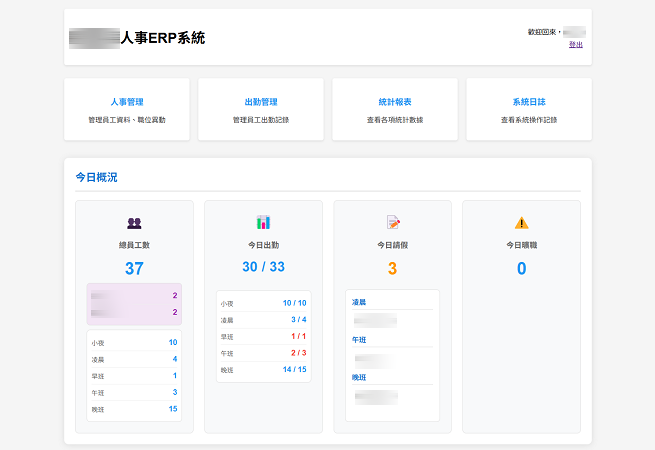Click the bar chart icon above 今日出勤

263,222
